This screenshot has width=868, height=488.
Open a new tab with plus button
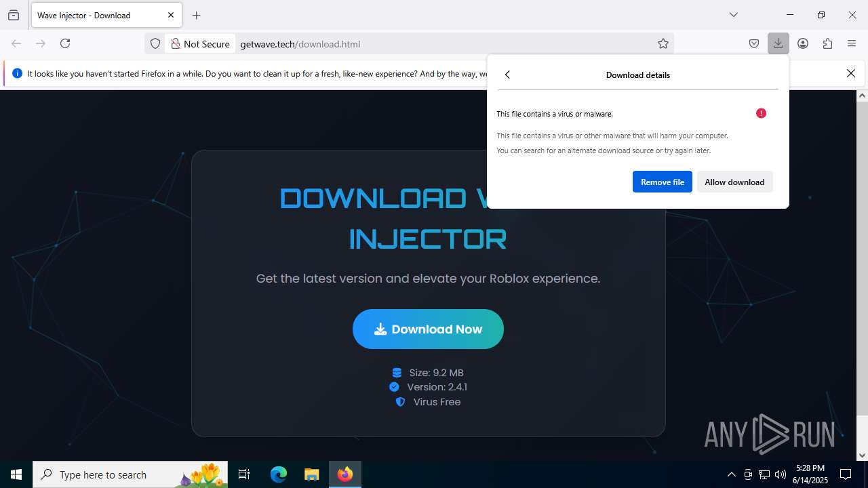point(197,15)
